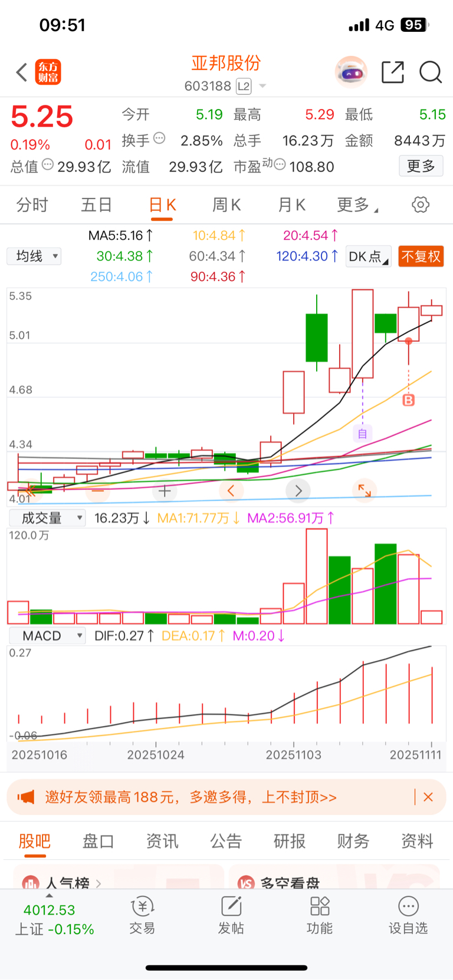The image size is (453, 980).
Task: Open the search magnifier icon
Action: 431,72
